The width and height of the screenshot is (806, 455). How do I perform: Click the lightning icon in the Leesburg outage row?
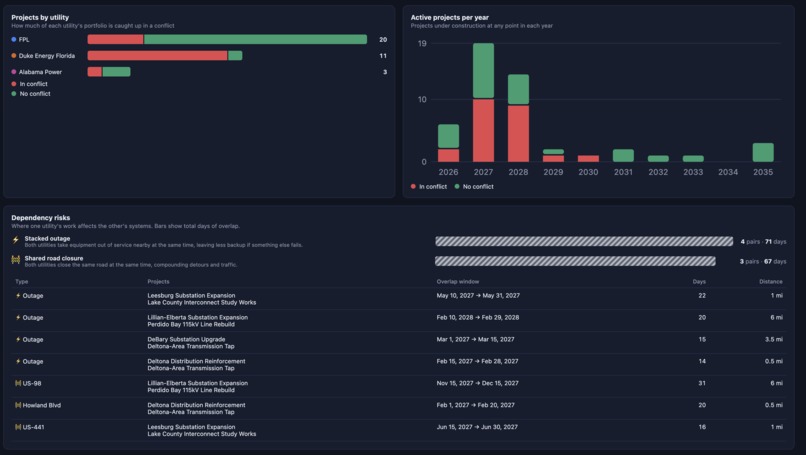point(18,296)
